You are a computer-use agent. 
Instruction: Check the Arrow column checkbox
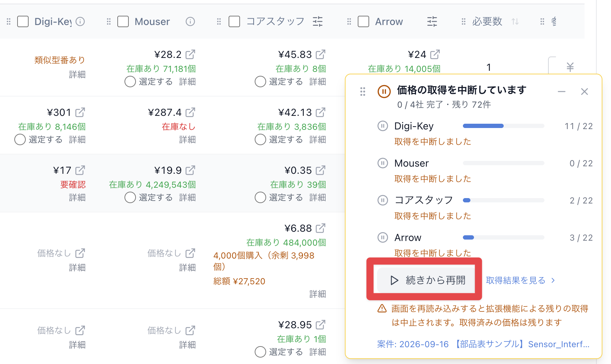(363, 21)
